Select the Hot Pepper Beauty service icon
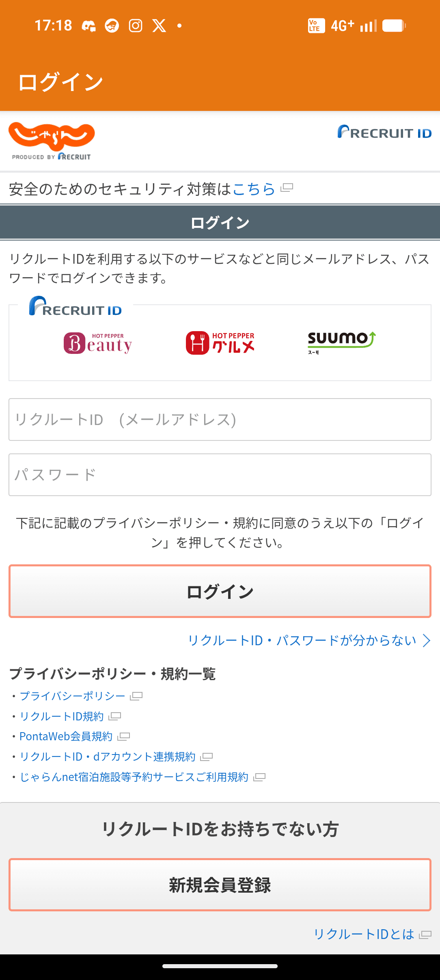 (x=98, y=343)
